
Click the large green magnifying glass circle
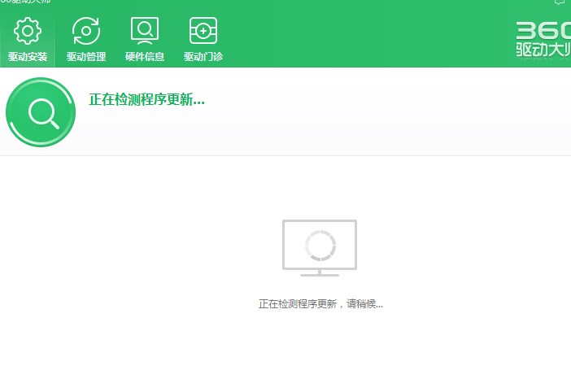coord(41,112)
